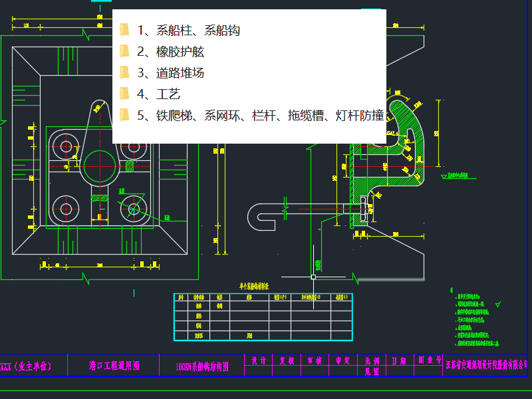Click the 日期 cell in title block

point(400,360)
